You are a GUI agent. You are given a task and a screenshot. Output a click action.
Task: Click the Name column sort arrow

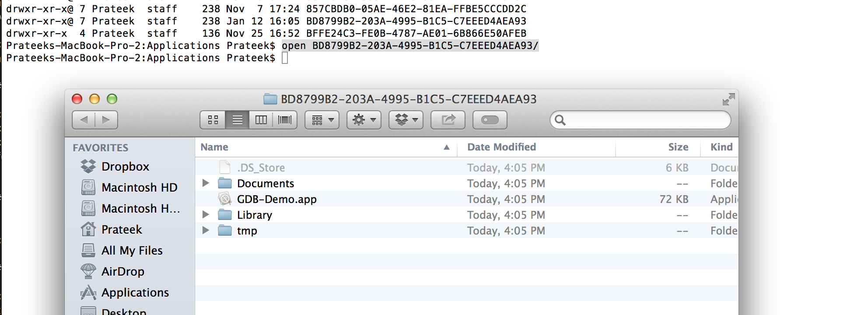point(447,147)
